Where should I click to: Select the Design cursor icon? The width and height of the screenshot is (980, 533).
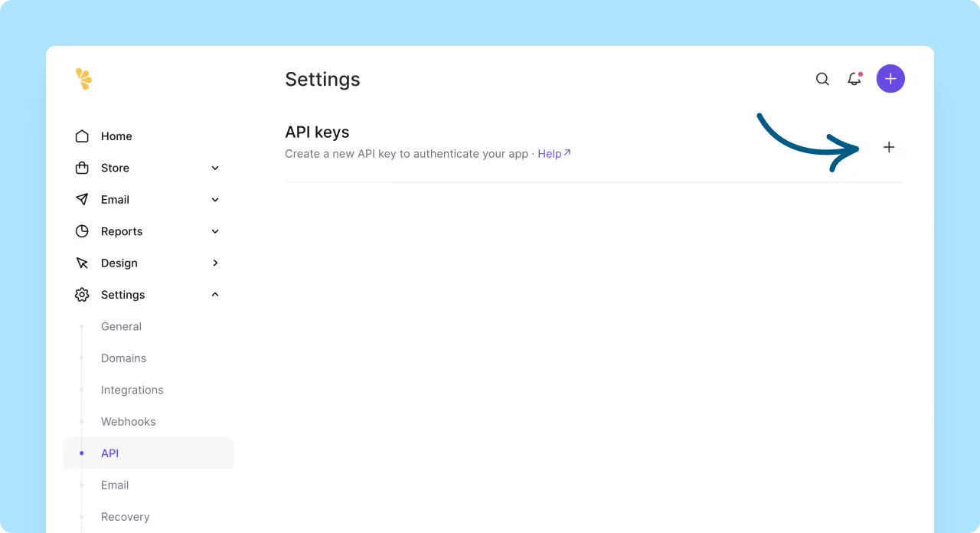tap(83, 263)
